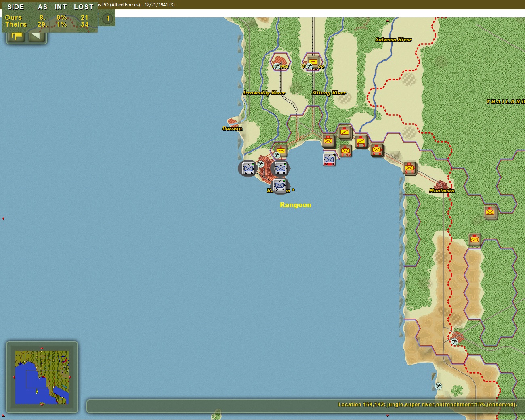The height and width of the screenshot is (420, 525).
Task: Click the Prome city hex
Action: (x=281, y=61)
